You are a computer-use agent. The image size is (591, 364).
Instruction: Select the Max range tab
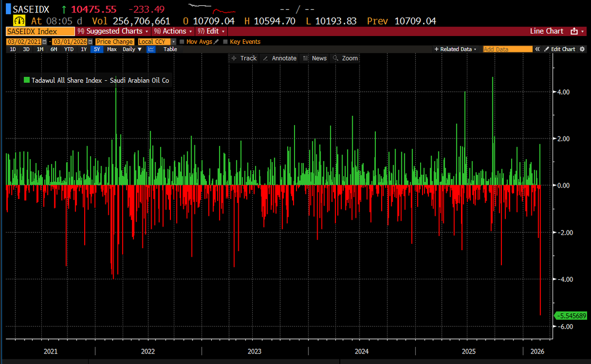click(112, 49)
